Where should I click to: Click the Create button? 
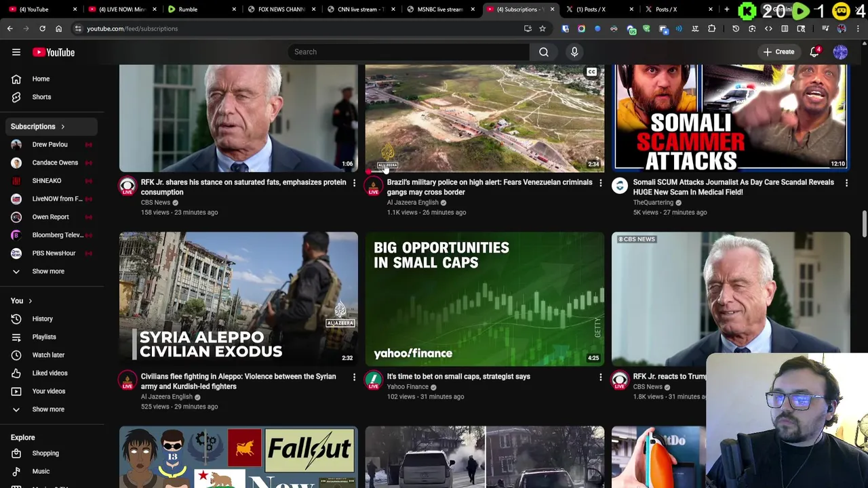(778, 52)
